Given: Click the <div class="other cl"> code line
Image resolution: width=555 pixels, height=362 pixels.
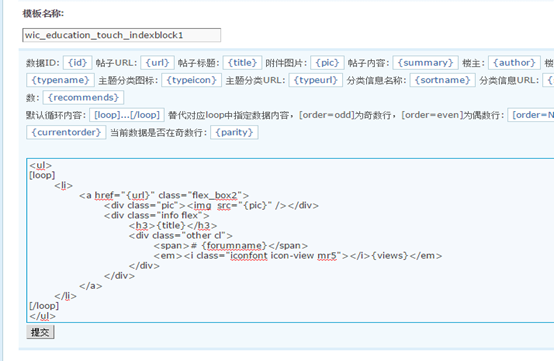Looking at the screenshot, I should [x=181, y=235].
